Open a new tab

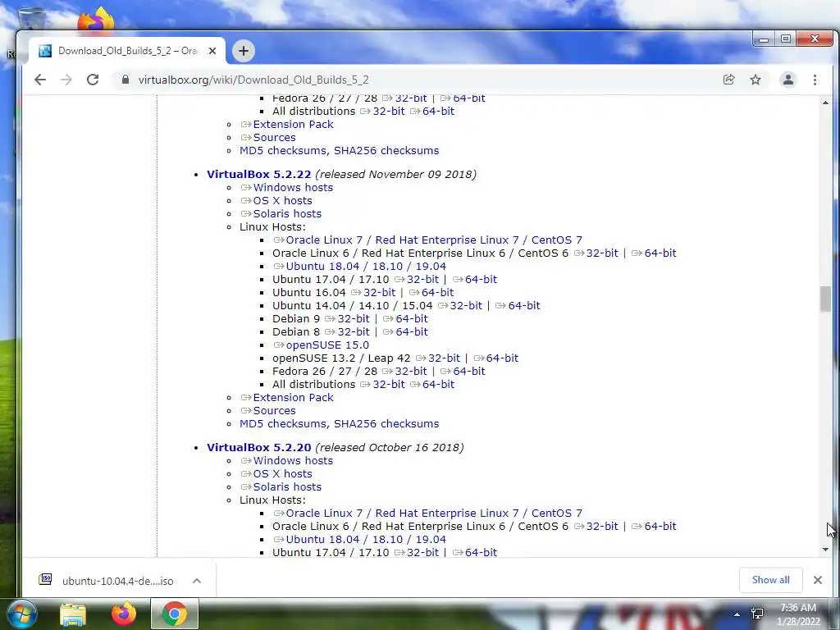tap(243, 51)
